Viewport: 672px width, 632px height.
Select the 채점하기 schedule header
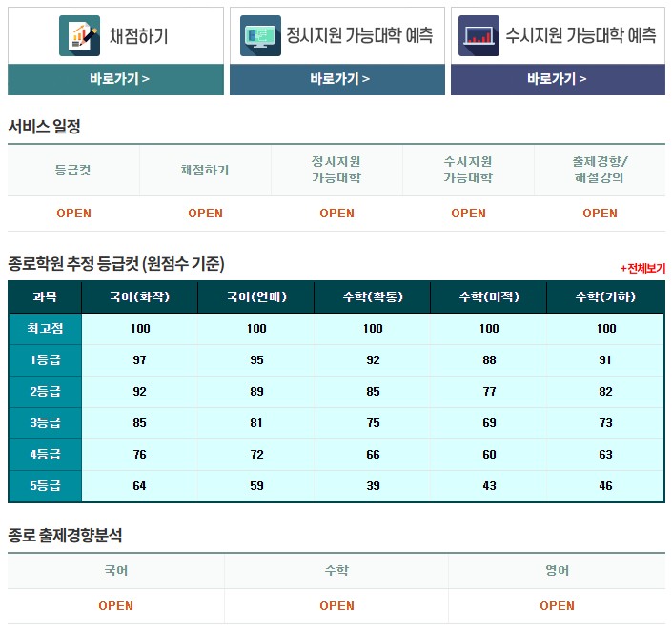point(205,170)
